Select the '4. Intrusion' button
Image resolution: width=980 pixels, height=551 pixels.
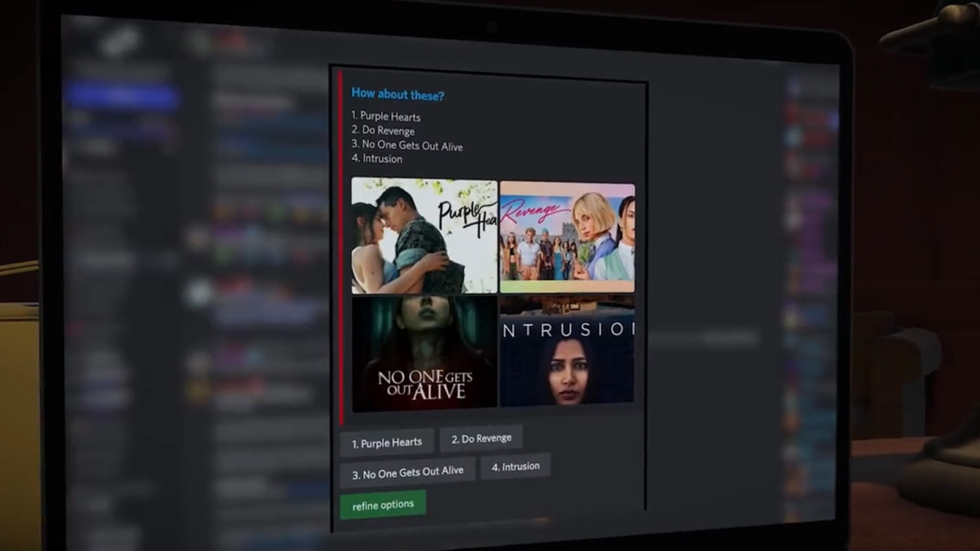(x=516, y=467)
